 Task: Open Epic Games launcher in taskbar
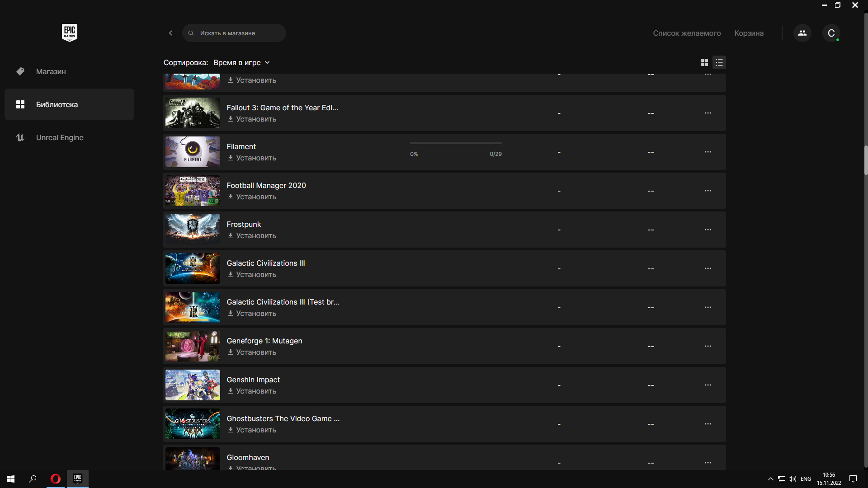pyautogui.click(x=78, y=479)
